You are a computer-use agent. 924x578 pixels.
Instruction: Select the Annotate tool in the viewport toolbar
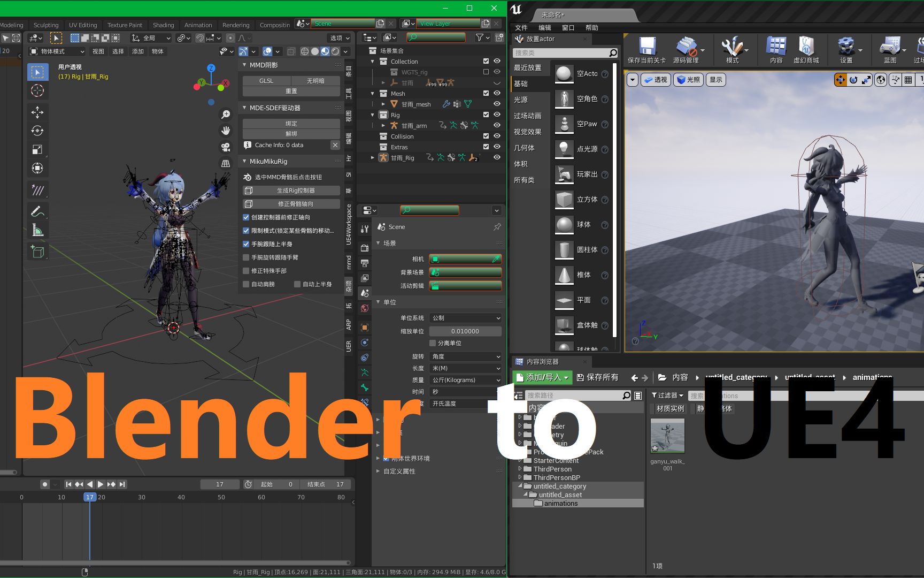tap(37, 211)
